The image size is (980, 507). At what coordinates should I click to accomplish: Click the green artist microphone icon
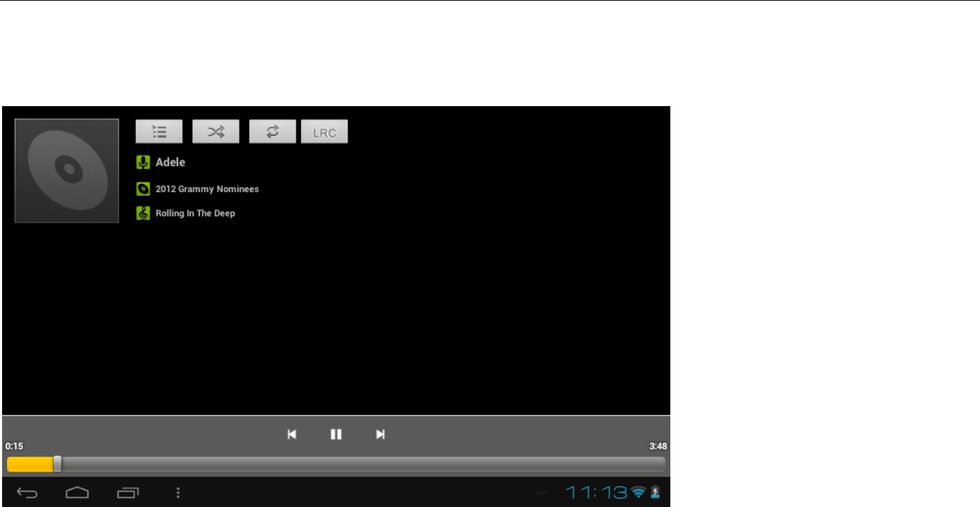click(143, 163)
